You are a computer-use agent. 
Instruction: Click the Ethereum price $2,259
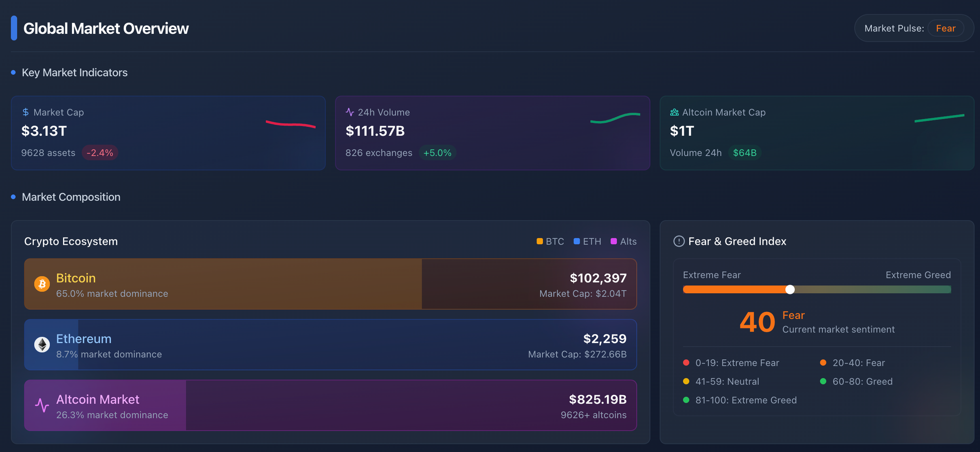click(605, 339)
